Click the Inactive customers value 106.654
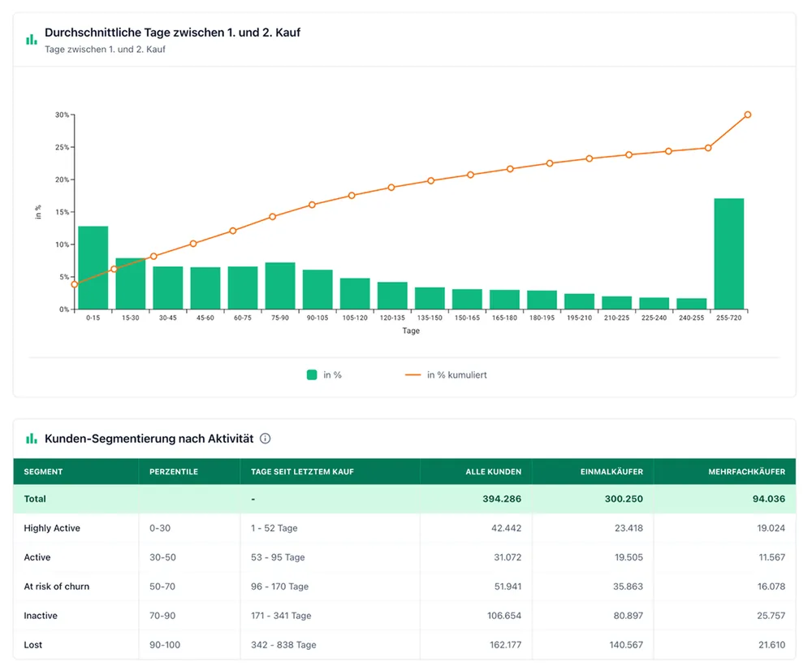This screenshot has width=812, height=671. 504,616
